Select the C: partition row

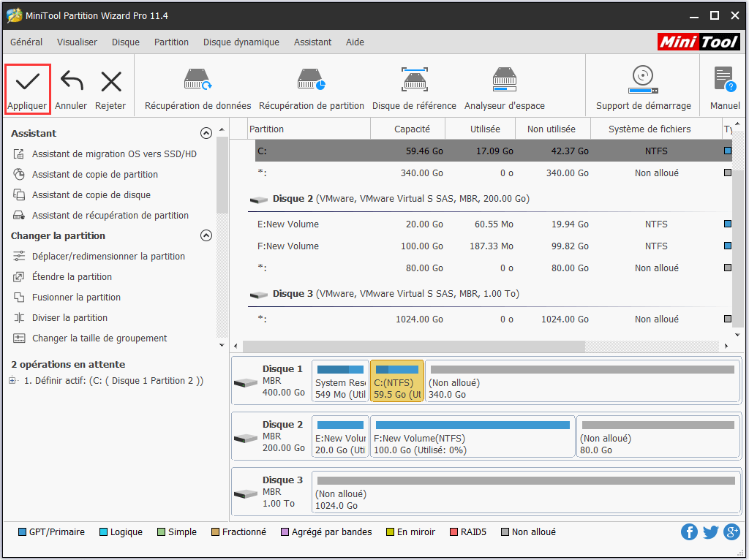click(x=494, y=151)
